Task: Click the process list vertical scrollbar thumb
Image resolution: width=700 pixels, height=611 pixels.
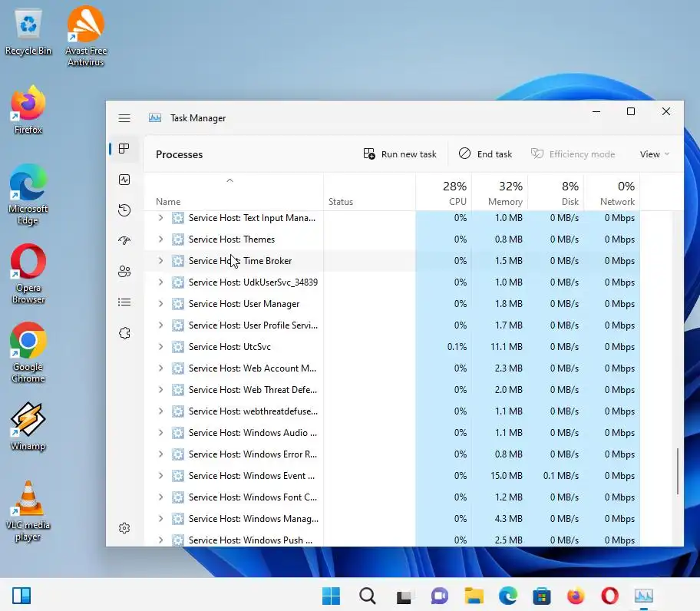Action: pyautogui.click(x=678, y=471)
